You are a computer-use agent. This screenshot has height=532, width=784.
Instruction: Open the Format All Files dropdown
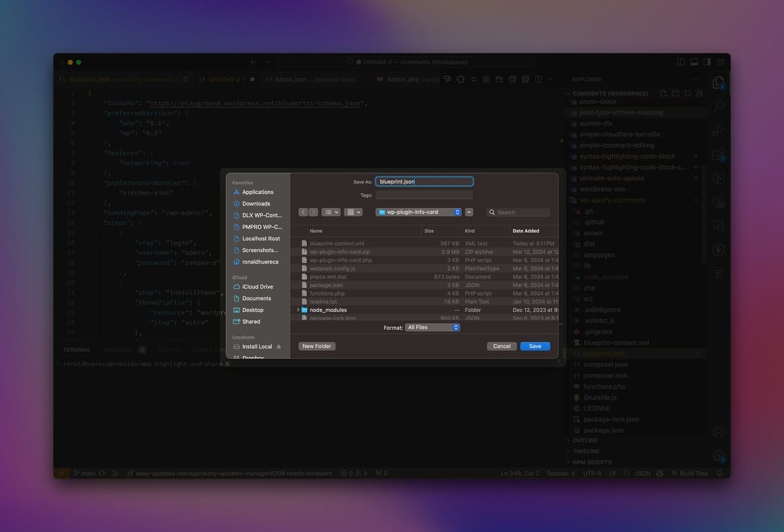(433, 327)
